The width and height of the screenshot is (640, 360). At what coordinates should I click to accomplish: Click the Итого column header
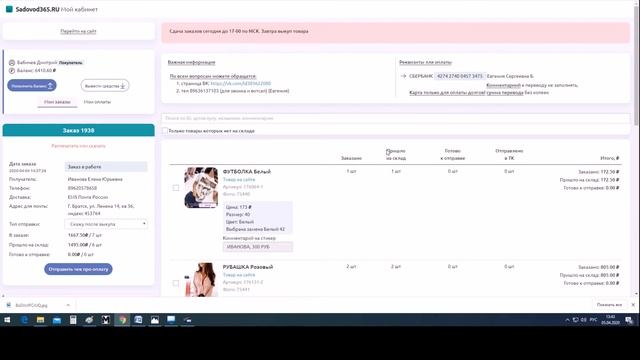pos(609,158)
